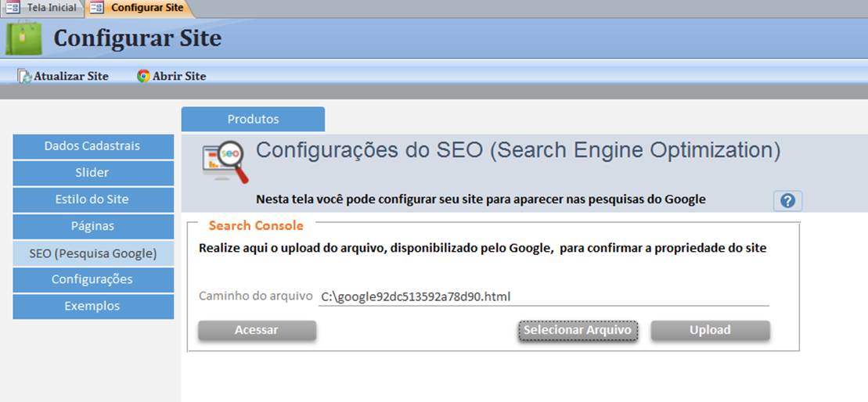Go to the Slider sidebar section

(93, 173)
